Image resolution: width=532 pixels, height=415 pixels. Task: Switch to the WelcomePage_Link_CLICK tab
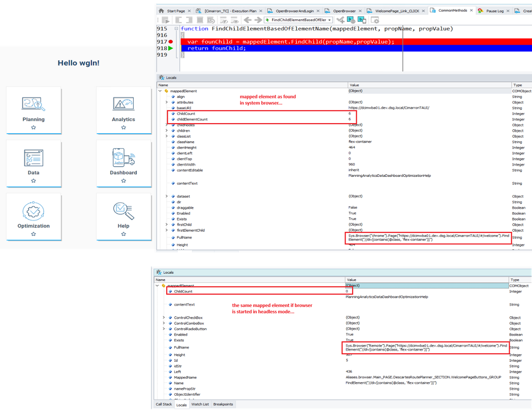click(397, 11)
